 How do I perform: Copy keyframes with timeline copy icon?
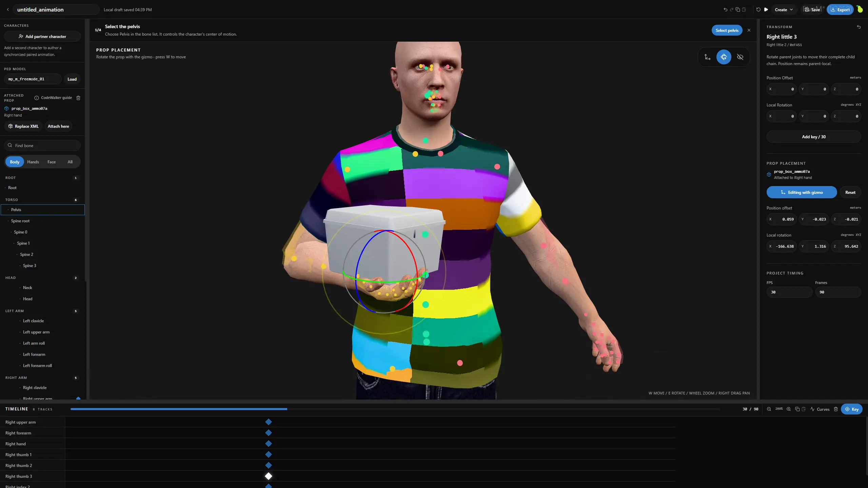click(x=797, y=409)
